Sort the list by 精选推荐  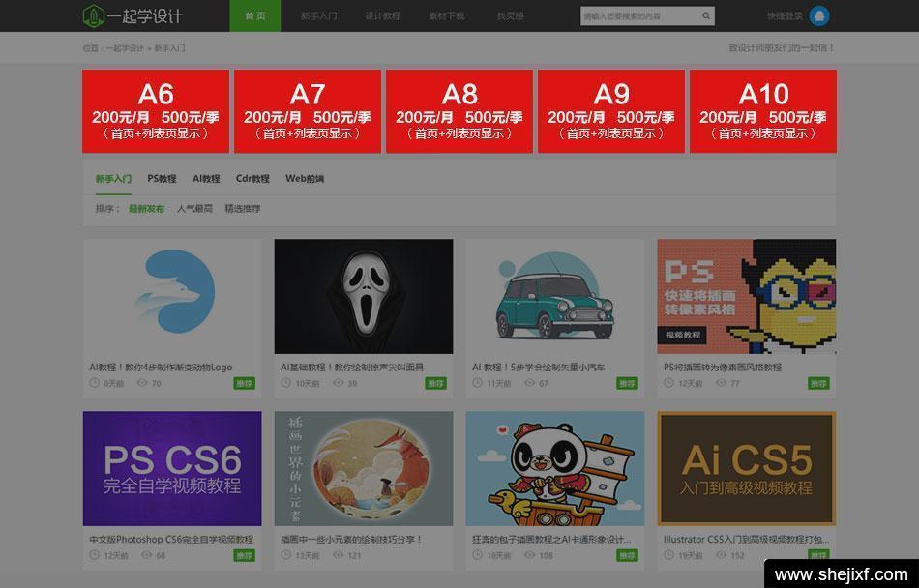243,209
